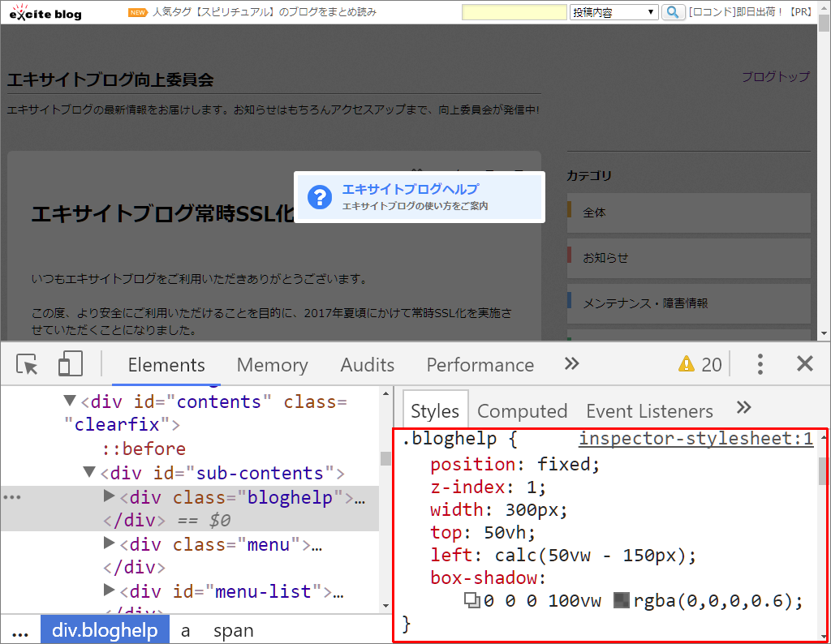The width and height of the screenshot is (831, 644).
Task: Click the Styles pane scrollbar thumb
Action: point(823,470)
